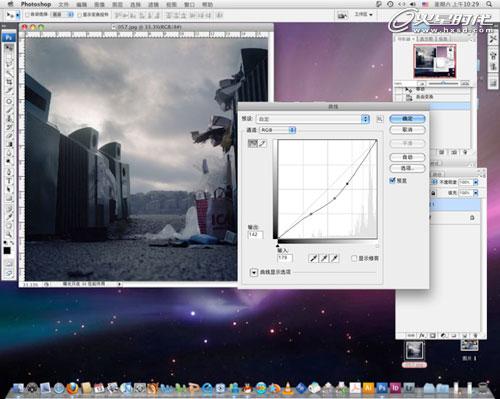
Task: Open the File menu next to Photoshop
Action: (63, 5)
